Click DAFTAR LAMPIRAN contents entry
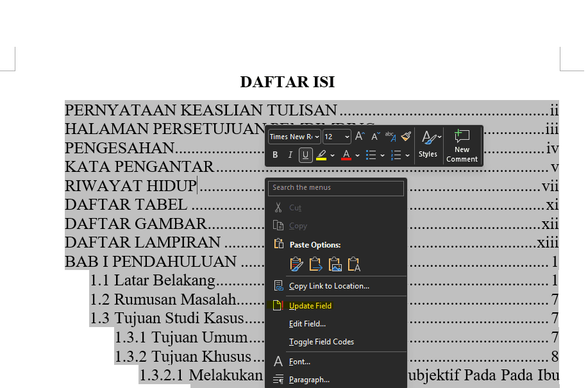 [x=142, y=242]
